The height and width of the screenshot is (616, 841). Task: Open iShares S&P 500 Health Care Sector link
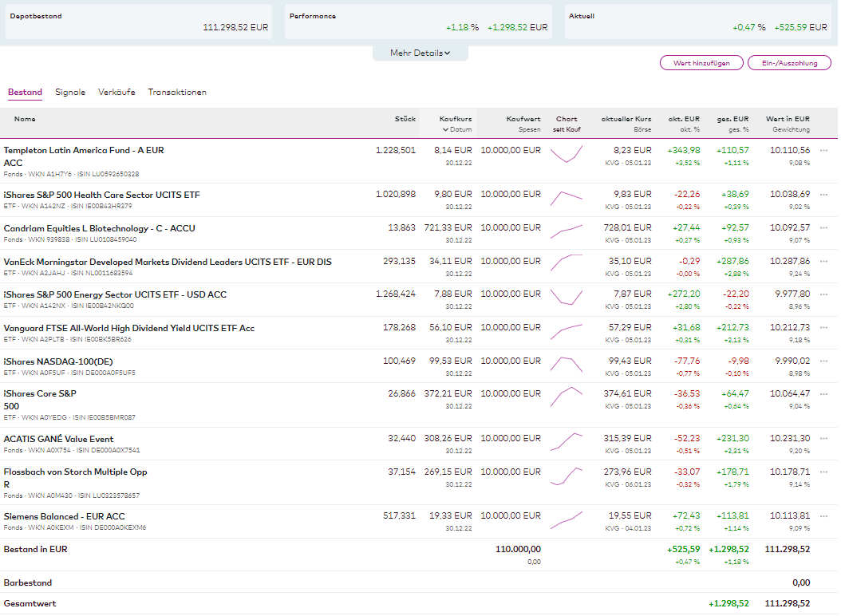(x=101, y=195)
